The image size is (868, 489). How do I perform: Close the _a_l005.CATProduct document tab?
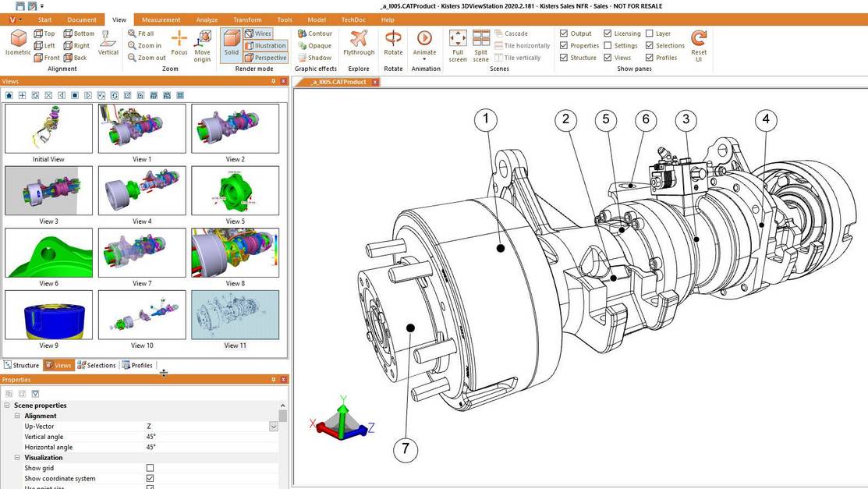[x=375, y=82]
